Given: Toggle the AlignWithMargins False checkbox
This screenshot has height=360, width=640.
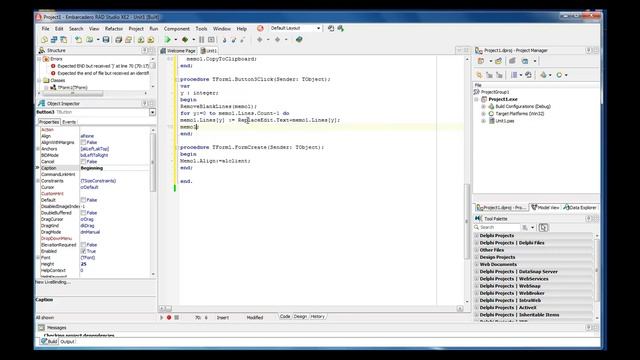Looking at the screenshot, I should click(x=83, y=142).
